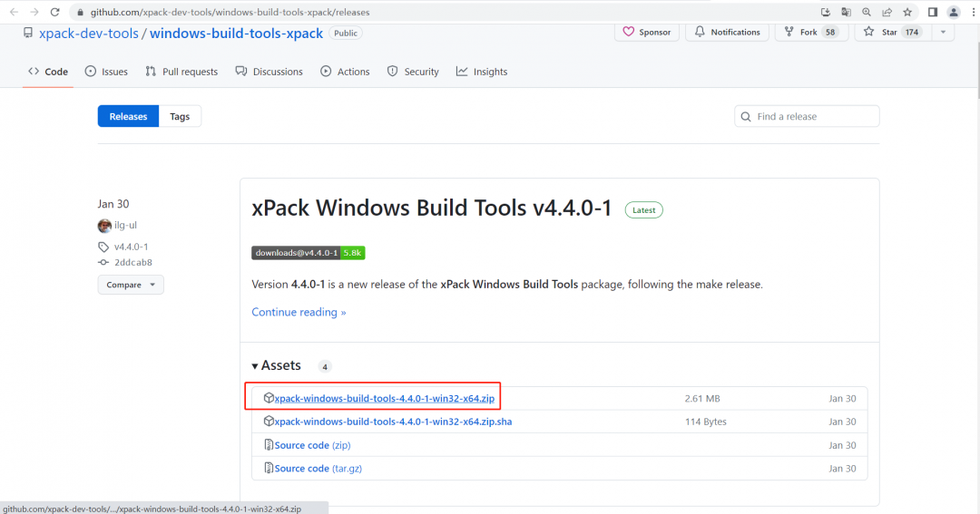The width and height of the screenshot is (980, 514).
Task: Click the file icon of Source code (zip)
Action: 269,445
